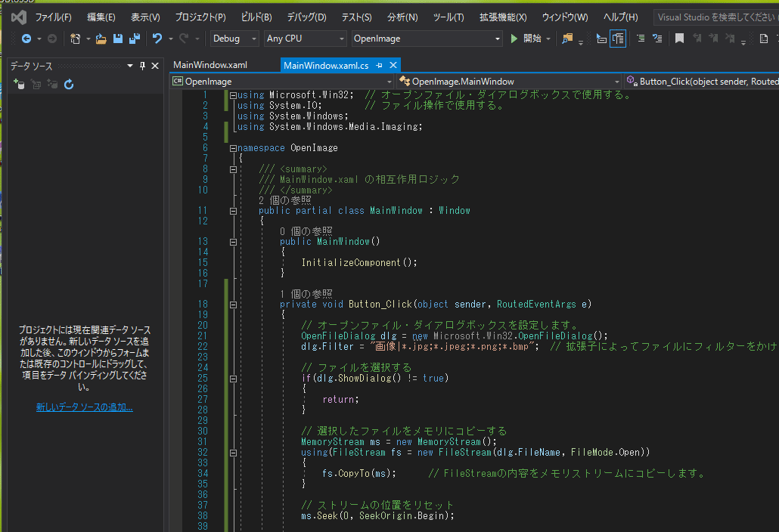This screenshot has height=532, width=779.
Task: Close the Data Sources panel
Action: pos(155,66)
